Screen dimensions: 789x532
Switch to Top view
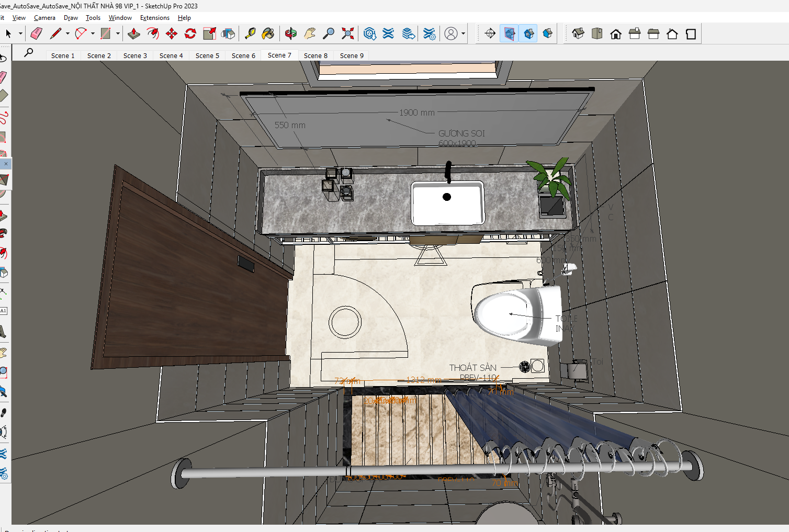pos(597,33)
